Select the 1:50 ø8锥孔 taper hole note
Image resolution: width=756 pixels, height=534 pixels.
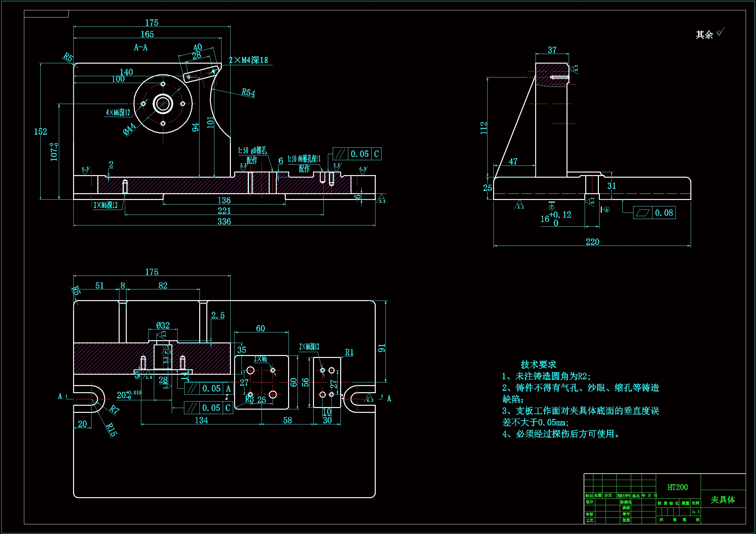tap(252, 151)
